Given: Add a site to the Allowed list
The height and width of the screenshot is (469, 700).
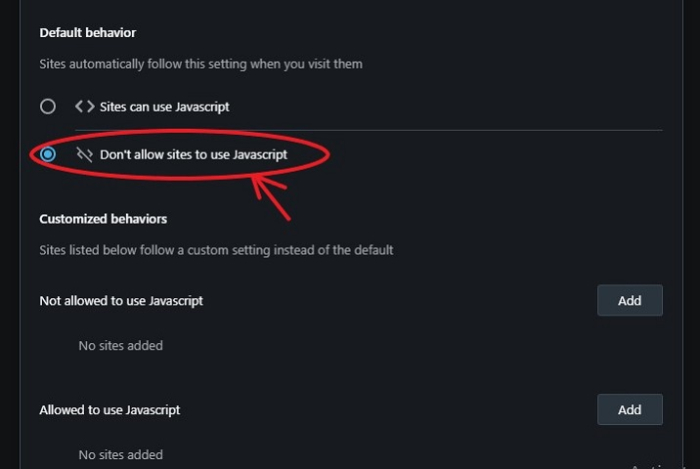Looking at the screenshot, I should (x=629, y=409).
